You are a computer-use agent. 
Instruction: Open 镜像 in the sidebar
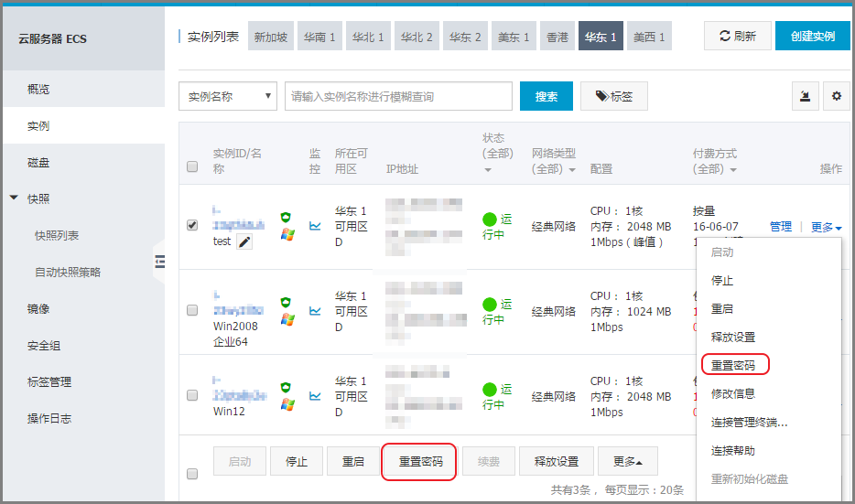click(84, 309)
